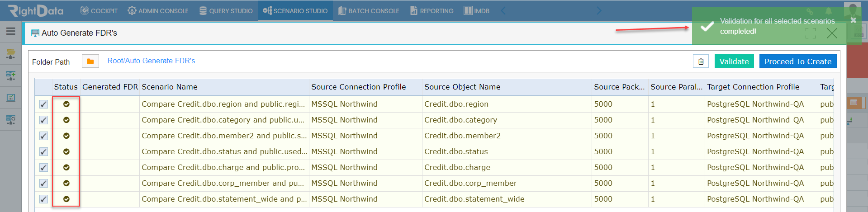The width and height of the screenshot is (868, 212).
Task: Open the Root/Auto Generate FDR's folder link
Action: (151, 61)
